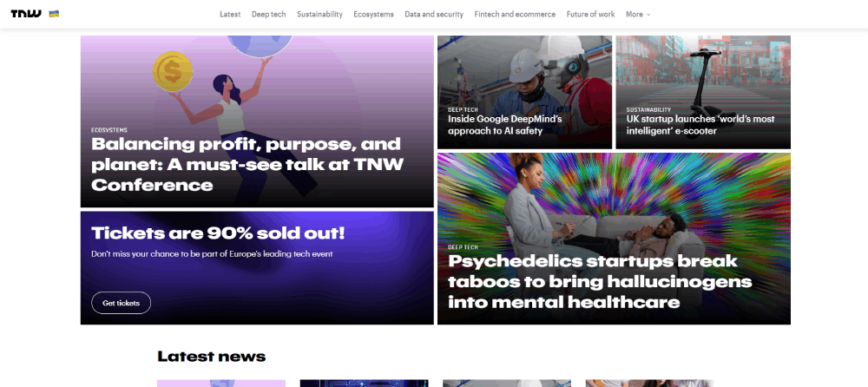Click the TNW logo icon

coord(26,14)
